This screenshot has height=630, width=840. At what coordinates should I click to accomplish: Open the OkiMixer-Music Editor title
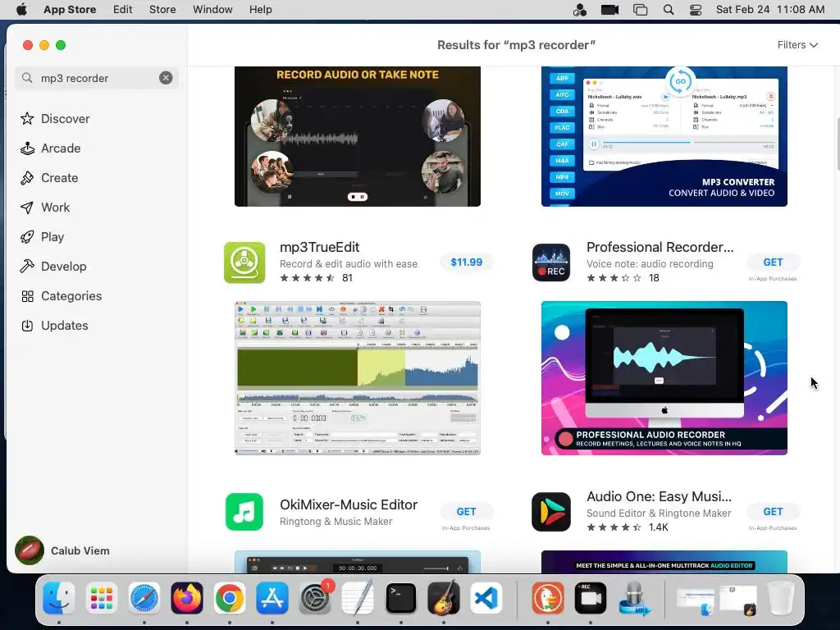click(348, 504)
